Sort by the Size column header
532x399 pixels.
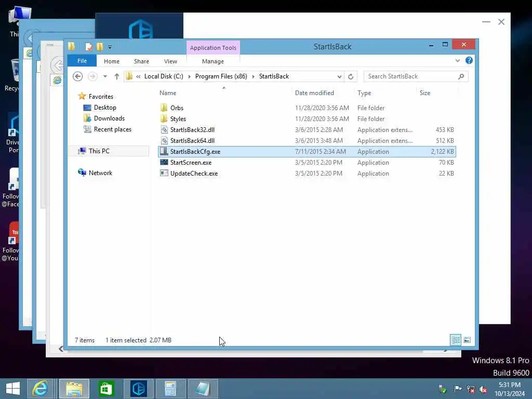(x=425, y=93)
